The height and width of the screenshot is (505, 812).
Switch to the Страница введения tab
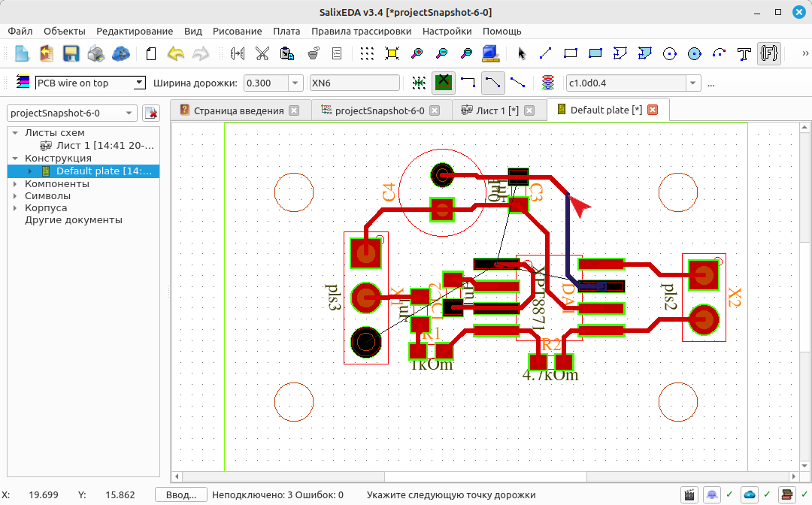click(239, 110)
